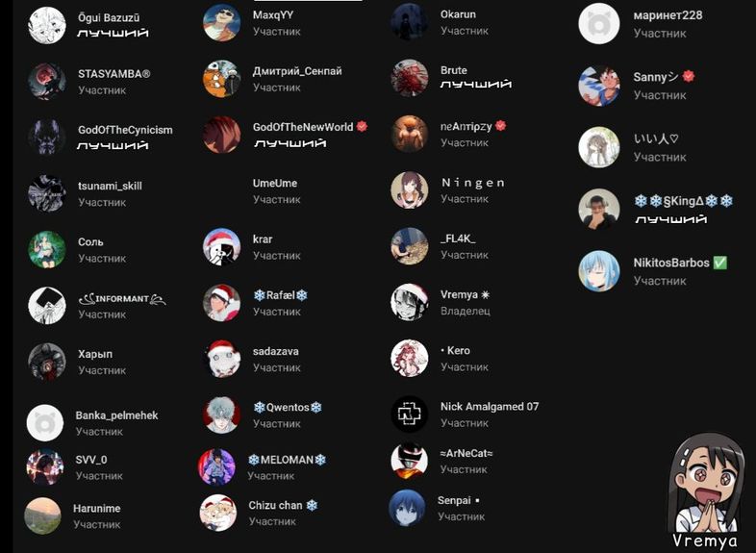Viewport: 756px width, 553px height.
Task: Click the green checkmark beside NikitosBarbos
Action: coord(719,263)
